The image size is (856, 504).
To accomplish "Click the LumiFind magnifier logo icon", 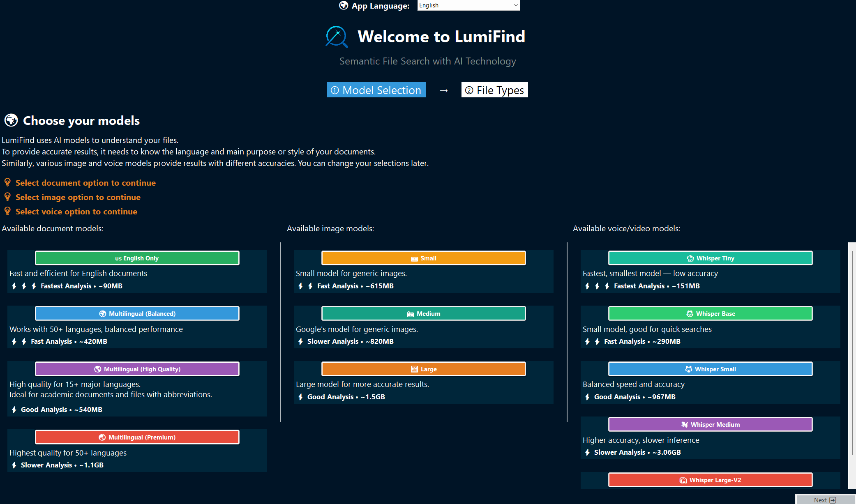I will tap(337, 37).
